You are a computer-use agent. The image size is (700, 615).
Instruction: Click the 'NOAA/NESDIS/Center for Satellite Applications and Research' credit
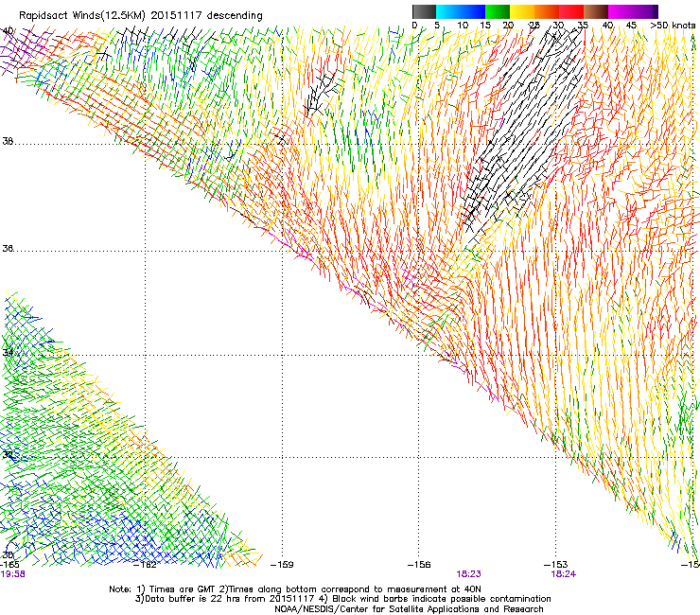pyautogui.click(x=409, y=609)
